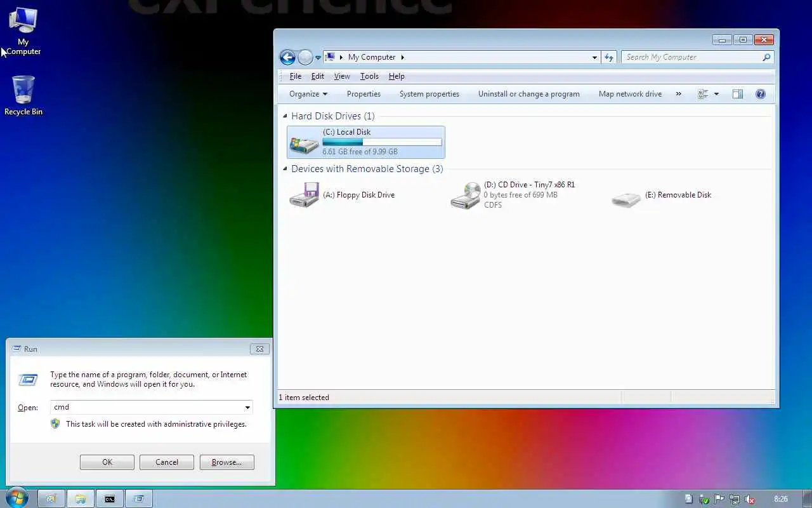Click the '1 item selected' status text
Viewport: 812px width, 508px height.
coord(304,398)
